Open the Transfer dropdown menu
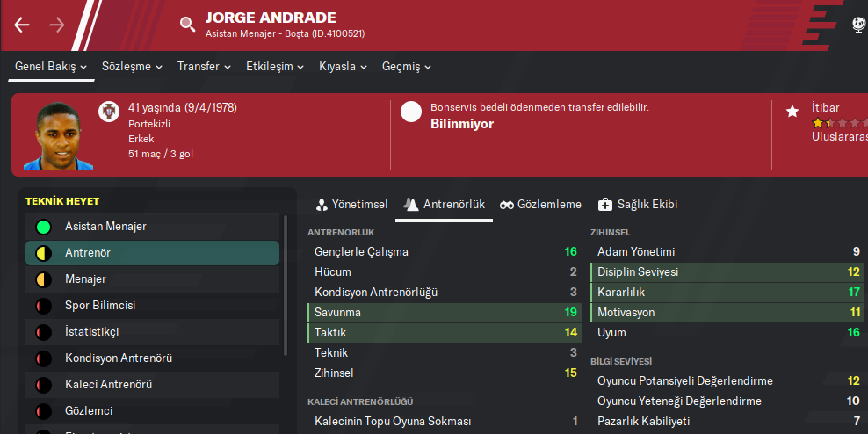This screenshot has width=868, height=434. click(204, 67)
